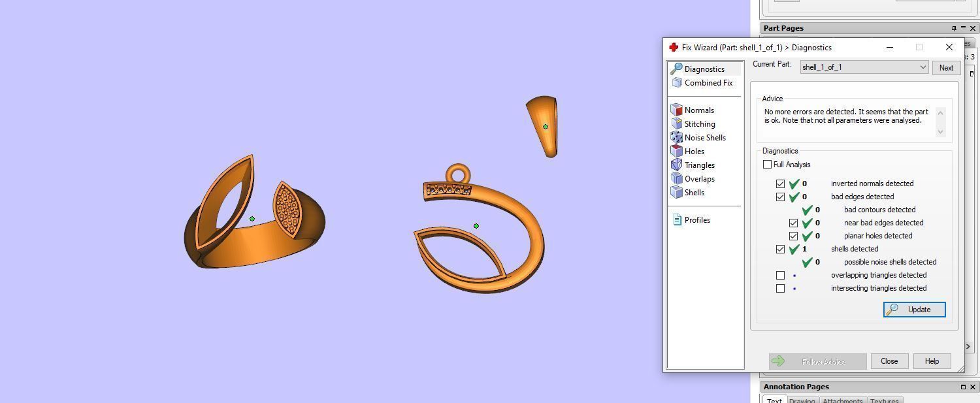The image size is (980, 403).
Task: Pin the Part Pages panel
Action: pyautogui.click(x=954, y=28)
